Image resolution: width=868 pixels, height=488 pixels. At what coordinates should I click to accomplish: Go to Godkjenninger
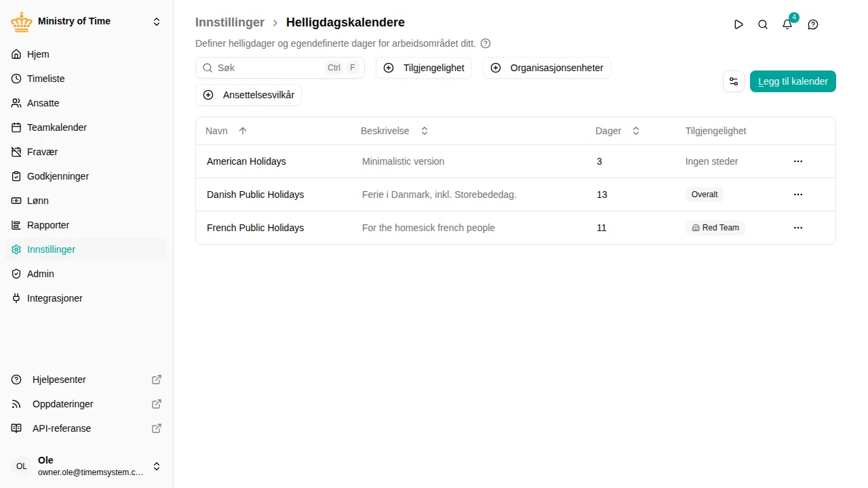click(86, 176)
